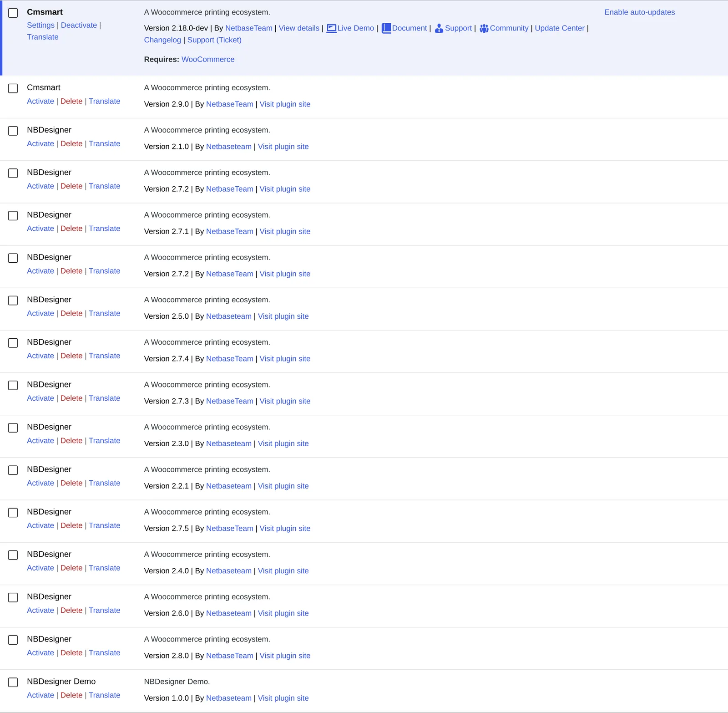Follow the WooCommerce requirement link
The height and width of the screenshot is (713, 728).
click(208, 59)
